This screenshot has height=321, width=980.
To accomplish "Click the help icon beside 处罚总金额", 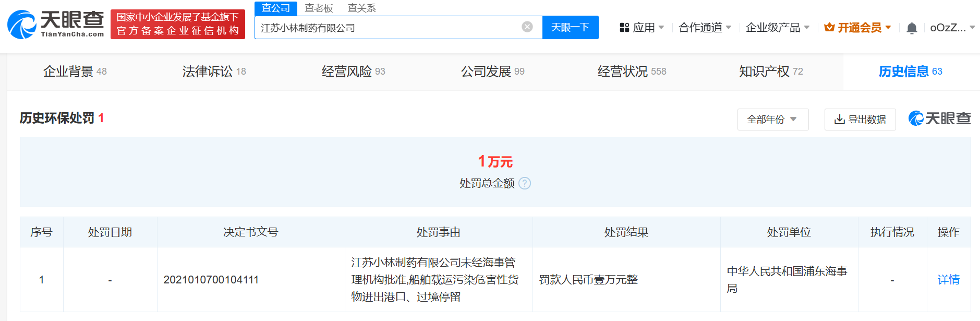I will 525,183.
